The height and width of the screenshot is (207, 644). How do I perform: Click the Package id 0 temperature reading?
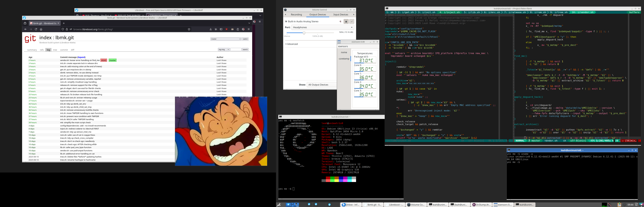pyautogui.click(x=365, y=61)
